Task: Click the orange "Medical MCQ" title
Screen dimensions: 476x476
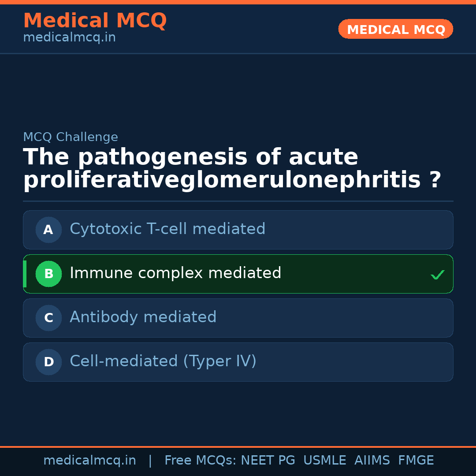Action: 95,21
